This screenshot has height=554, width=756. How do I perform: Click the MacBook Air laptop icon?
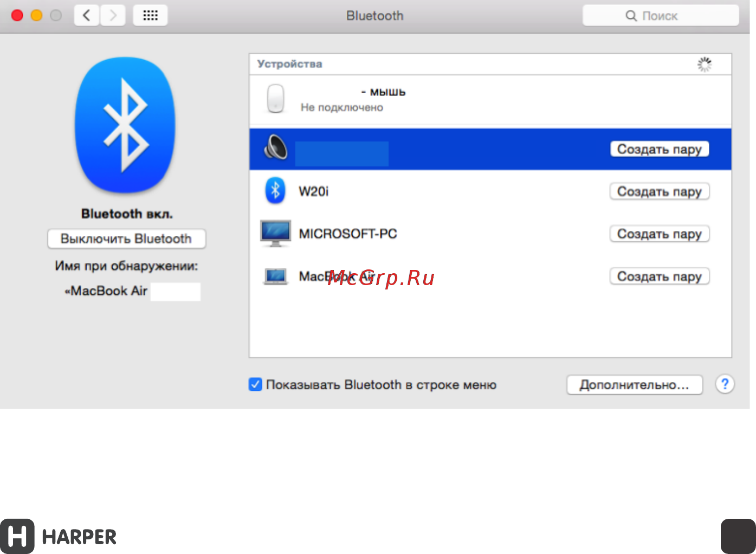pyautogui.click(x=275, y=276)
